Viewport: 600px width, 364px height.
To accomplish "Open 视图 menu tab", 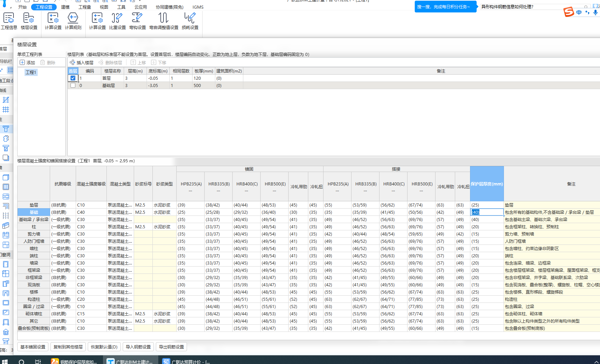I will [x=104, y=7].
